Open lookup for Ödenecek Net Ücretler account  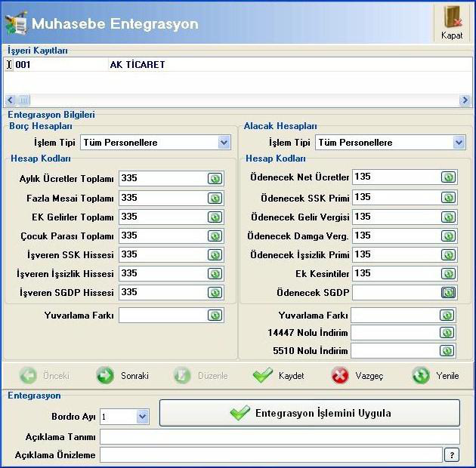click(x=448, y=177)
